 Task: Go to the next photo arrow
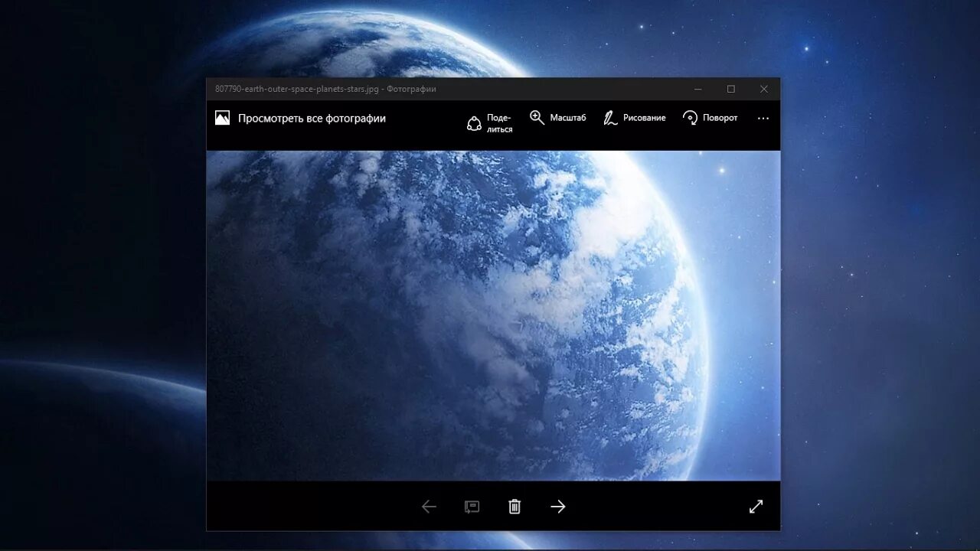click(558, 507)
